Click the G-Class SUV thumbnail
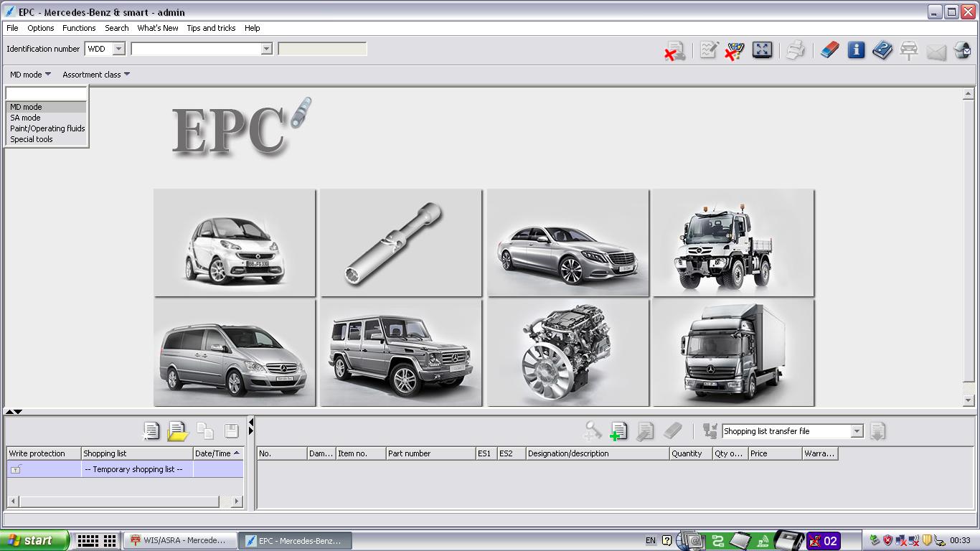 (x=401, y=353)
